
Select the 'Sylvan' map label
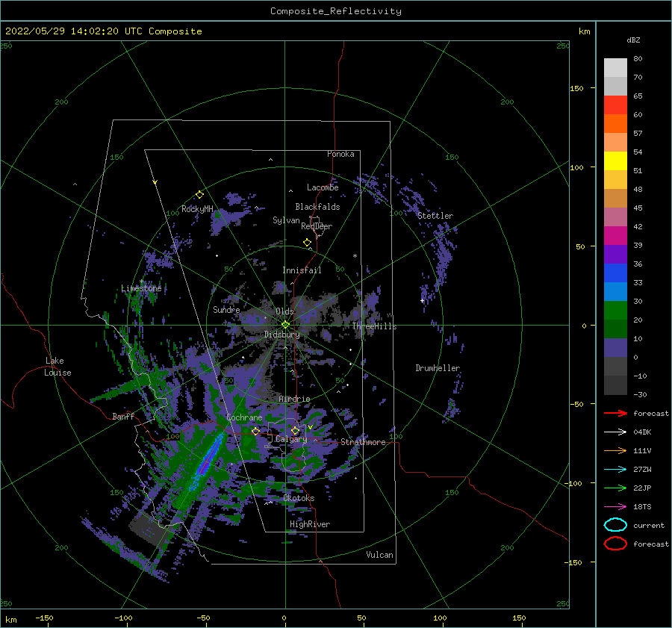286,220
